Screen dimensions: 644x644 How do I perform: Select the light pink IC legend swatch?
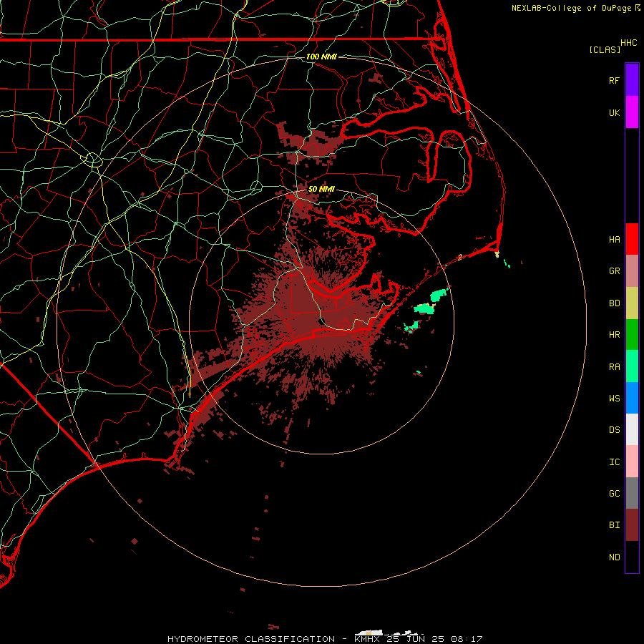632,462
